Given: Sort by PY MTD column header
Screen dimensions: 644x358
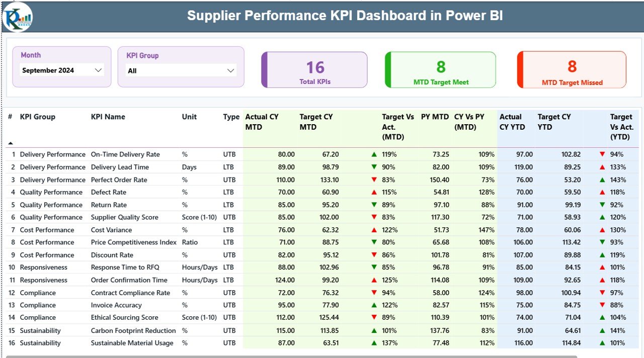Looking at the screenshot, I should tap(435, 117).
